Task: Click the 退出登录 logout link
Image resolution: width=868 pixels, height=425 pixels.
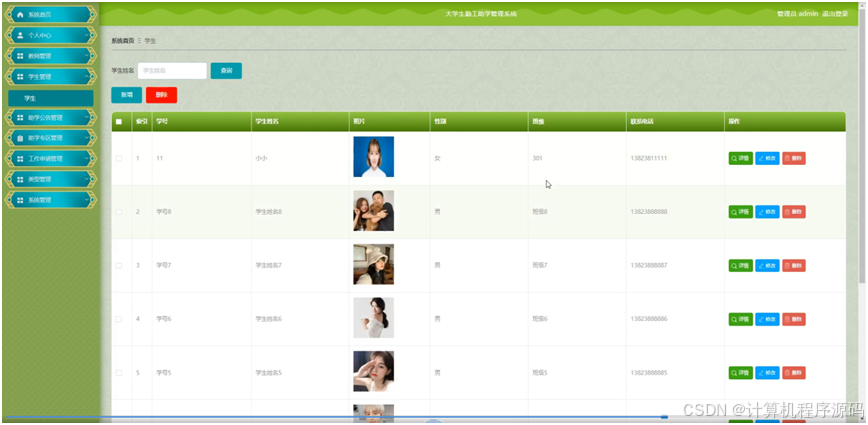Action: pyautogui.click(x=835, y=14)
